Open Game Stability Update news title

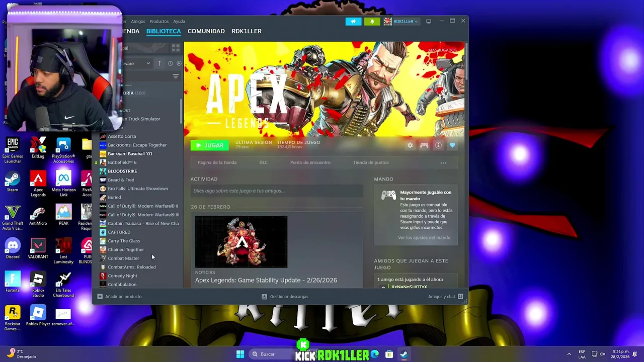point(266,280)
